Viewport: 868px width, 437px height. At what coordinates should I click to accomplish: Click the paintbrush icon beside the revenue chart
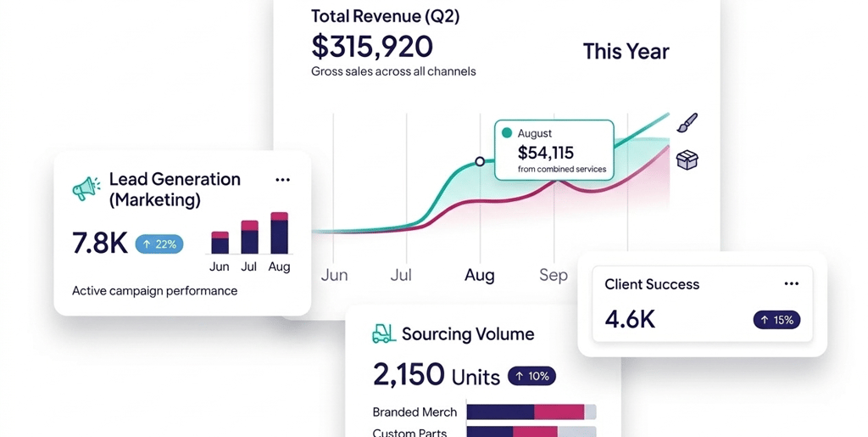pyautogui.click(x=687, y=123)
